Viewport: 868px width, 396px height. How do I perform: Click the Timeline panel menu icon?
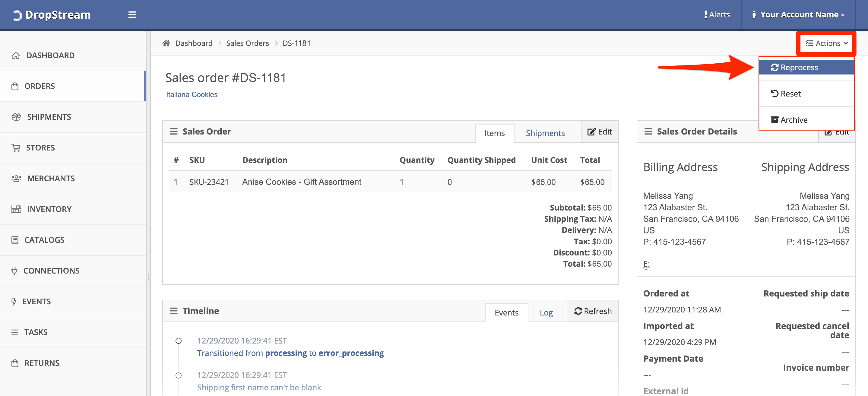pos(173,311)
